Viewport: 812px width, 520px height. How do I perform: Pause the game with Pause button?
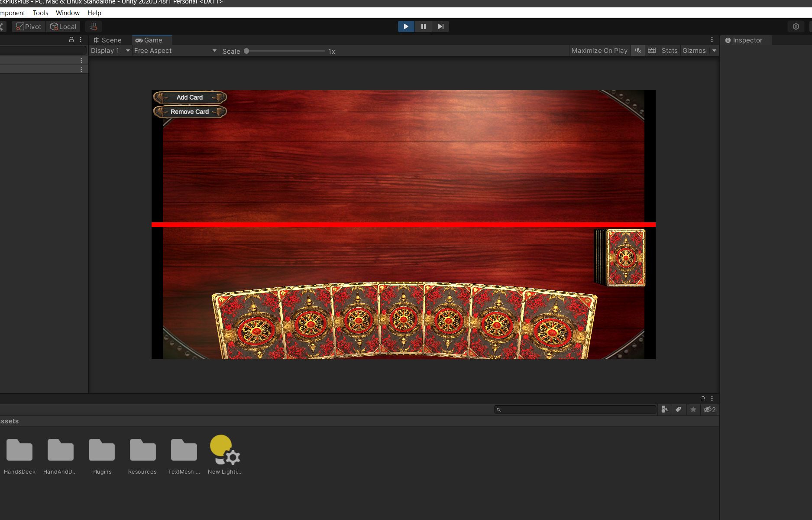click(x=423, y=26)
